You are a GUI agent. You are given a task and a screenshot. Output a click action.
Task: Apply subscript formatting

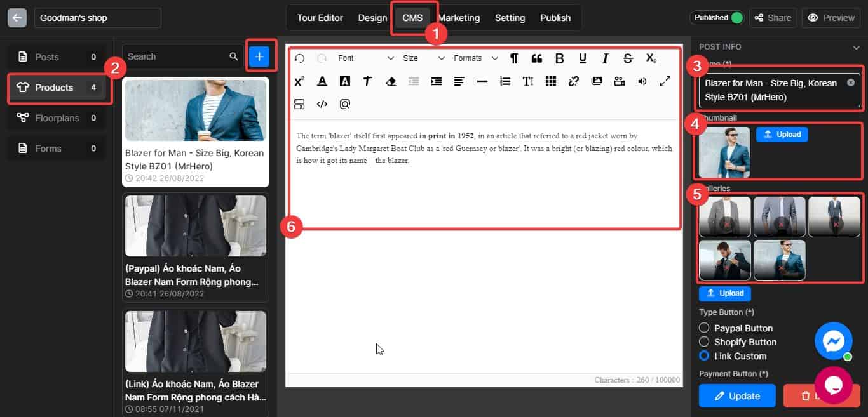(651, 58)
